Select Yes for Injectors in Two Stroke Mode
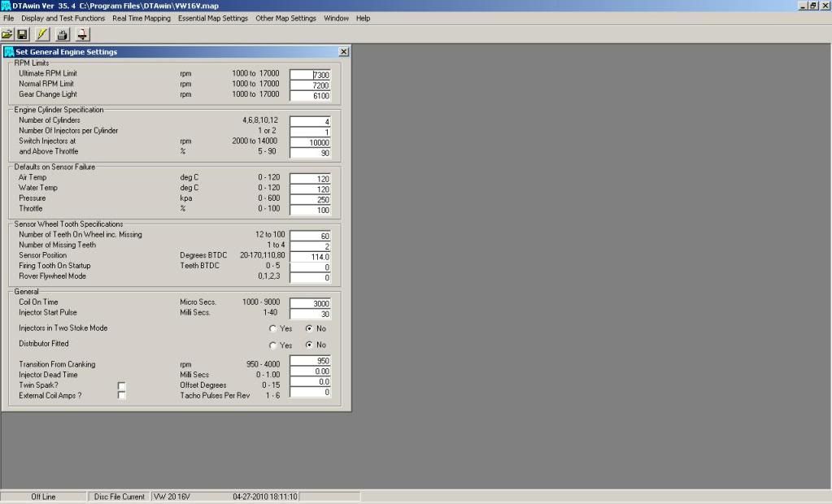Screen dimensions: 832x504 pos(273,329)
